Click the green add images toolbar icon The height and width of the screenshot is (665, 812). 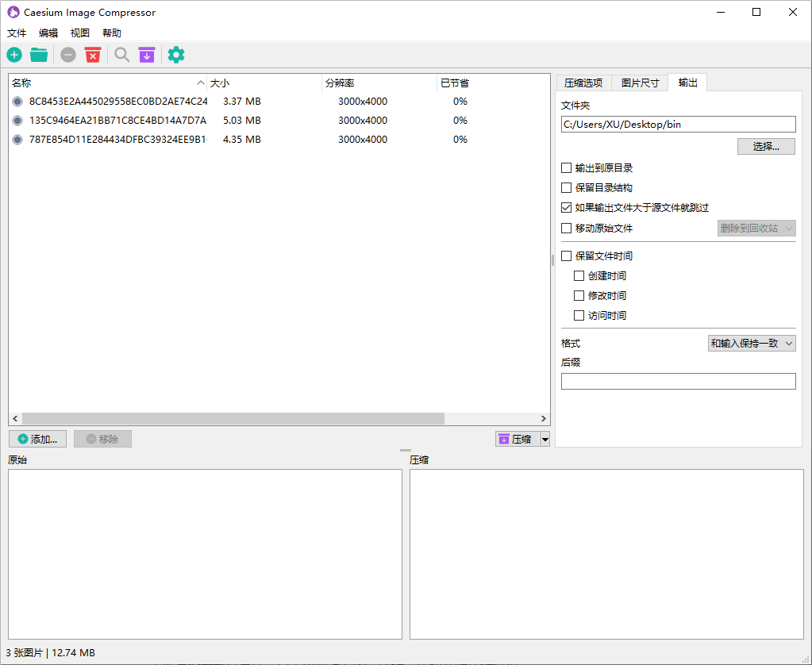coord(14,55)
